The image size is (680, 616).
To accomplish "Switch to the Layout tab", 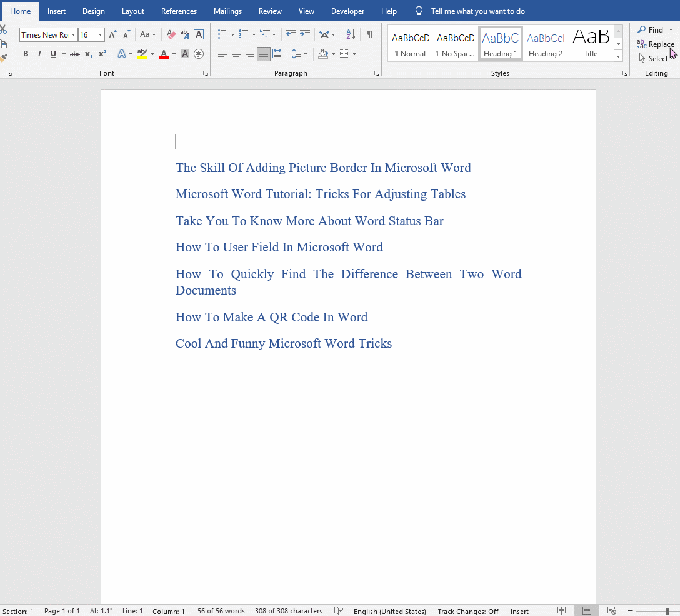I will coord(132,11).
